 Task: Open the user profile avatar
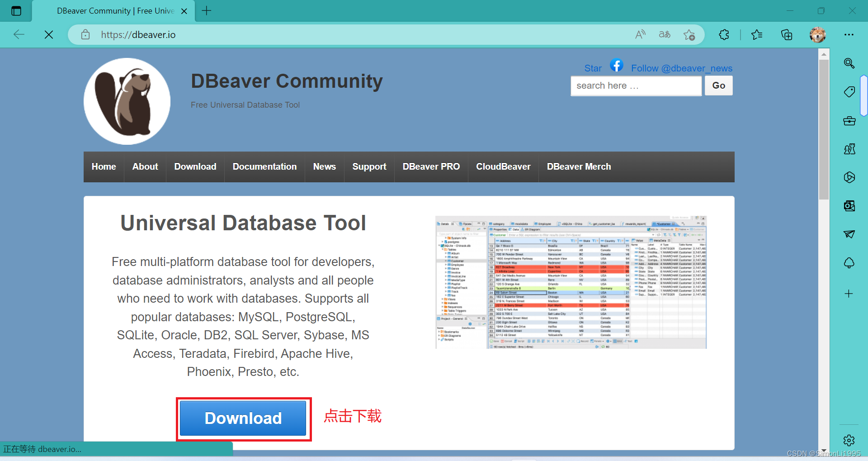pos(817,34)
